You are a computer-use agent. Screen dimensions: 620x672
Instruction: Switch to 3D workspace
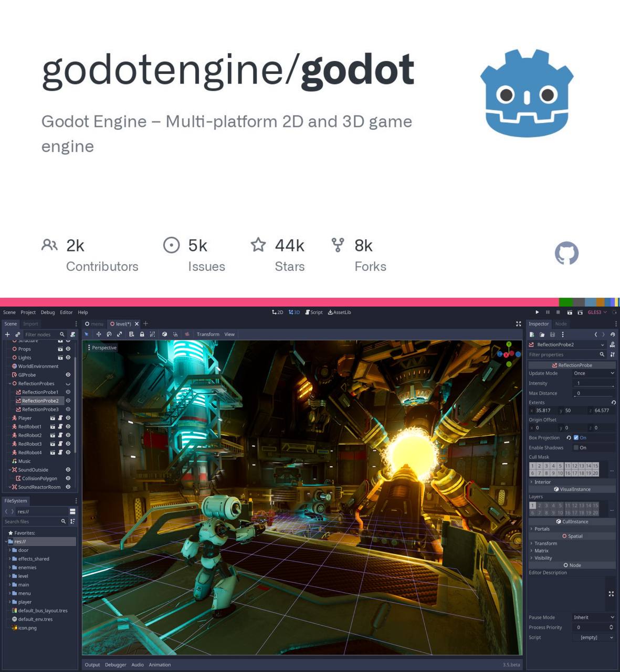tap(294, 312)
